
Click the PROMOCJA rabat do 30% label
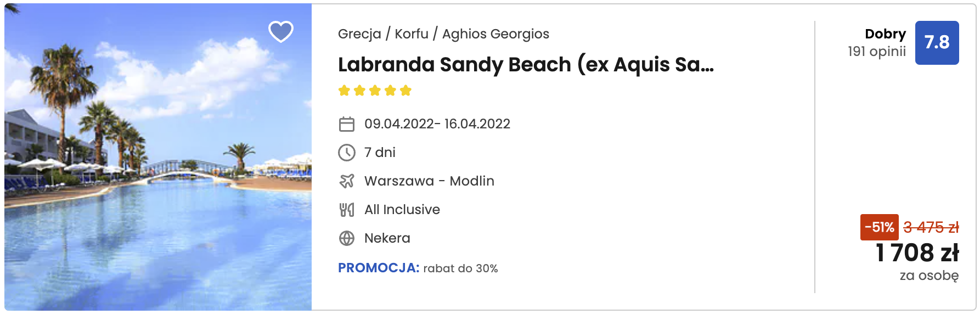coord(418,268)
